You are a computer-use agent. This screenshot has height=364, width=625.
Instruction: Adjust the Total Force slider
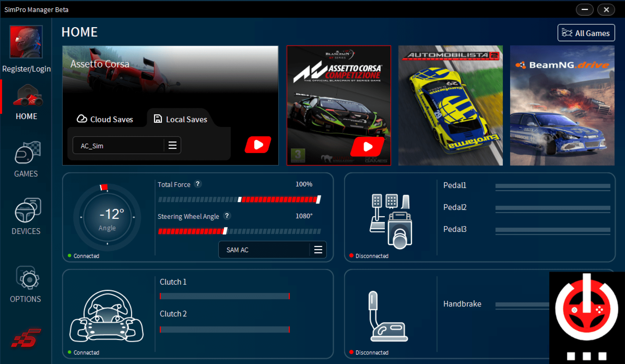pyautogui.click(x=240, y=200)
